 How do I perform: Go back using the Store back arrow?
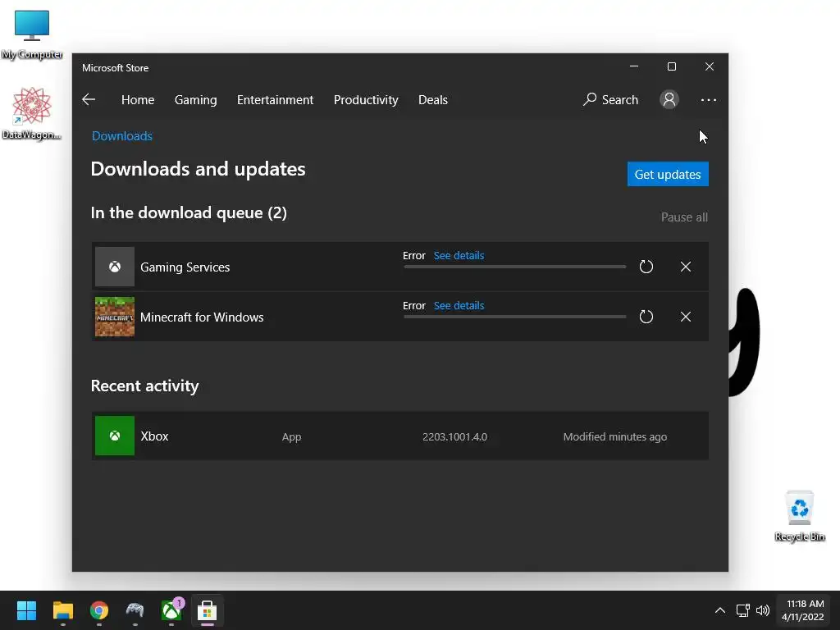(89, 99)
